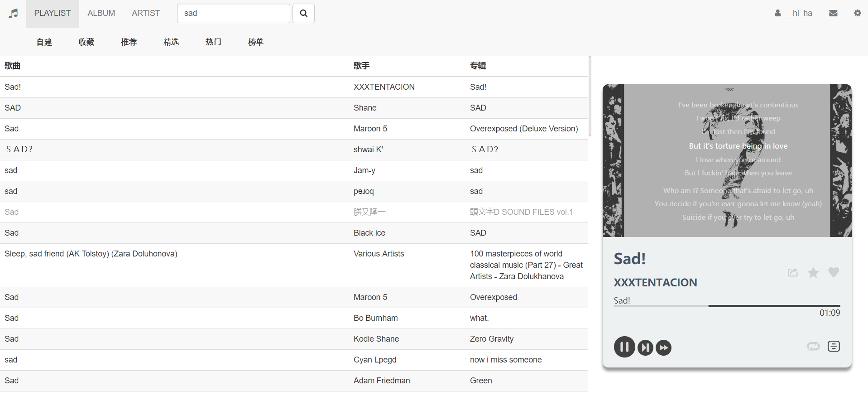Open the 精选 category
Image resolution: width=868 pixels, height=401 pixels.
tap(171, 42)
